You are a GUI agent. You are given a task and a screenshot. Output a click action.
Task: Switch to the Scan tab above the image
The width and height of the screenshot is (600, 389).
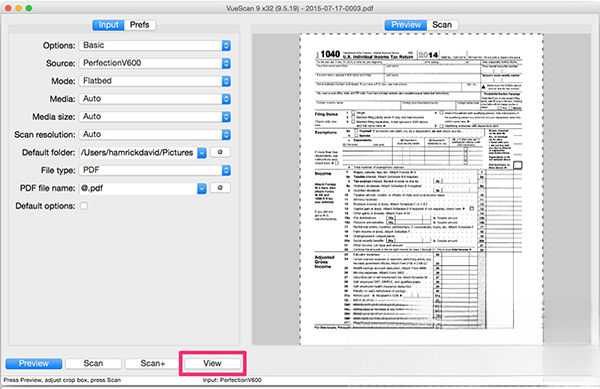(x=442, y=25)
